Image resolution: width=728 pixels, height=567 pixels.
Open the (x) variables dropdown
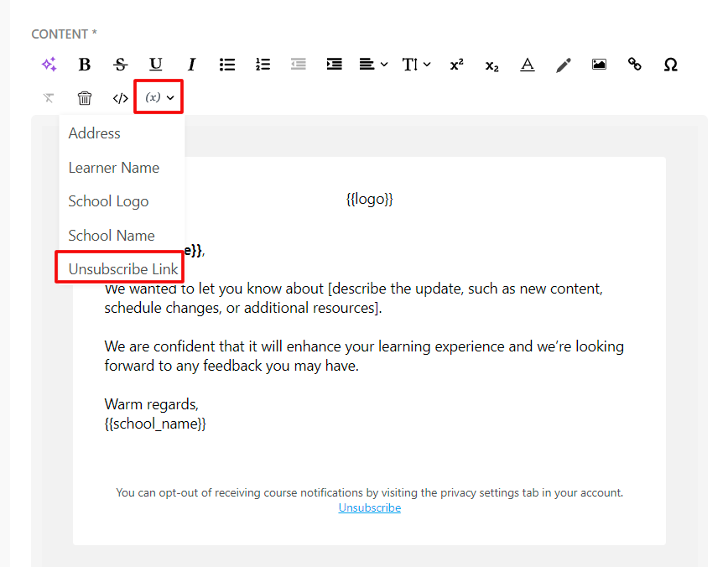point(159,97)
